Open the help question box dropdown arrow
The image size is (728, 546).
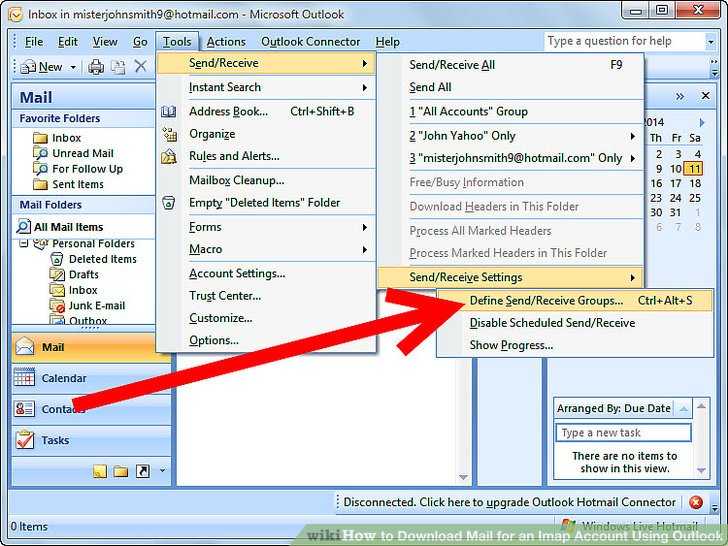tap(710, 42)
